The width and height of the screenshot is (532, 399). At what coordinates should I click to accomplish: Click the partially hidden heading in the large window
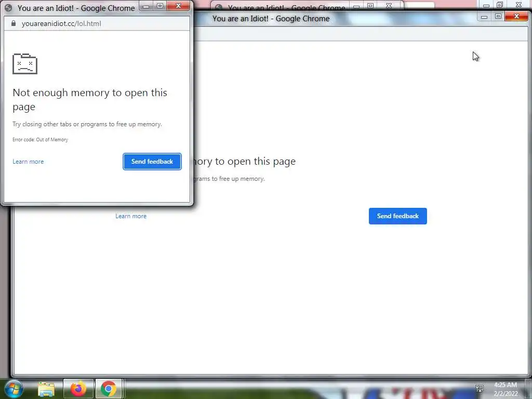point(244,161)
